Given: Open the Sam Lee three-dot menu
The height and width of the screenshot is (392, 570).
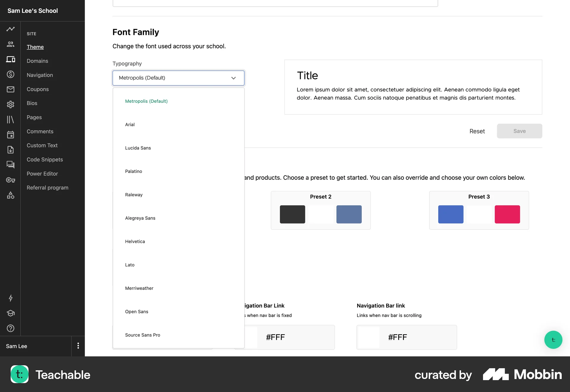Looking at the screenshot, I should pyautogui.click(x=78, y=346).
